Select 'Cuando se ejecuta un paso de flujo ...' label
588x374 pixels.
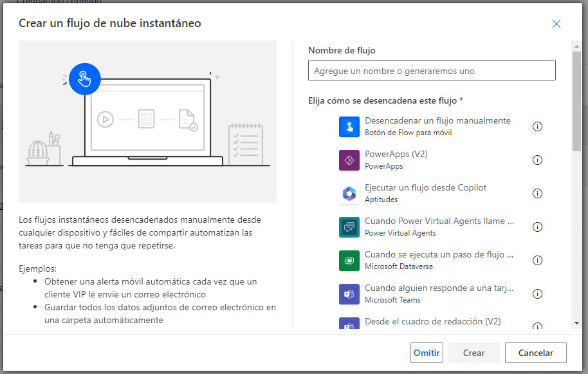[439, 254]
